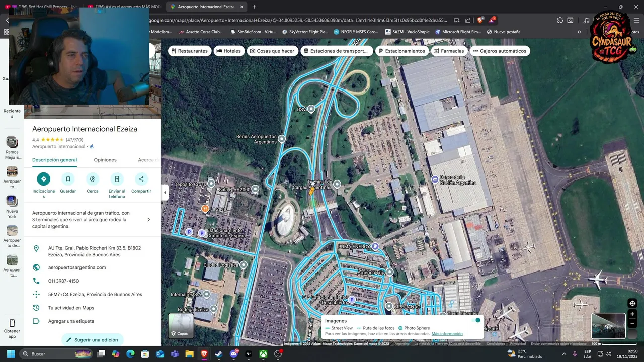This screenshot has height=362, width=644.
Task: Select the Estaciones de transporte chip
Action: coord(337,51)
